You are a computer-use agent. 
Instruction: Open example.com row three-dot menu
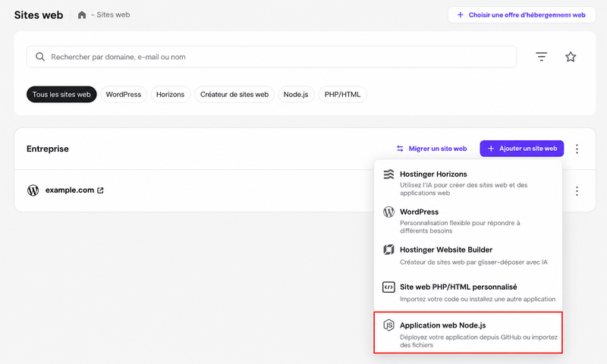tap(577, 191)
